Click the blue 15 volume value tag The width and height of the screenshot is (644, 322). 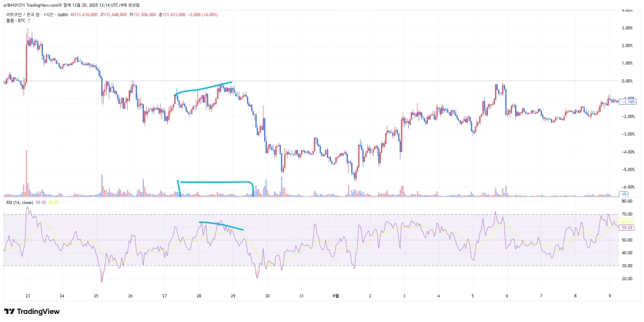[x=624, y=194]
